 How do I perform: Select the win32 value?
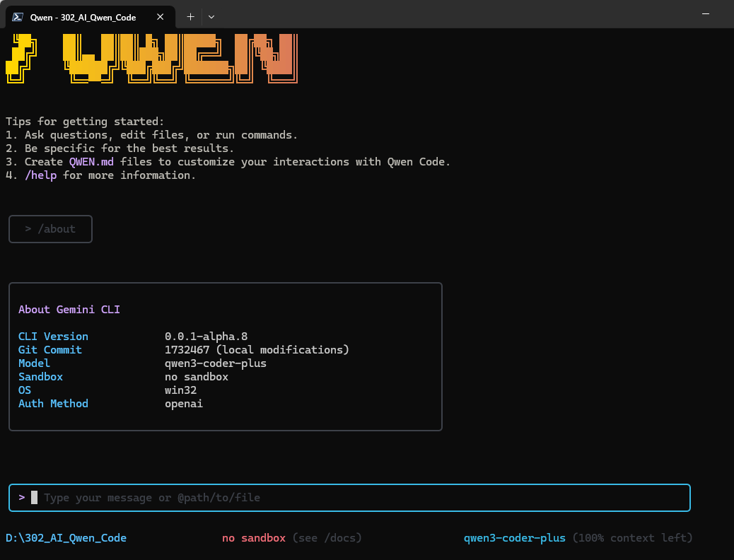(x=181, y=390)
